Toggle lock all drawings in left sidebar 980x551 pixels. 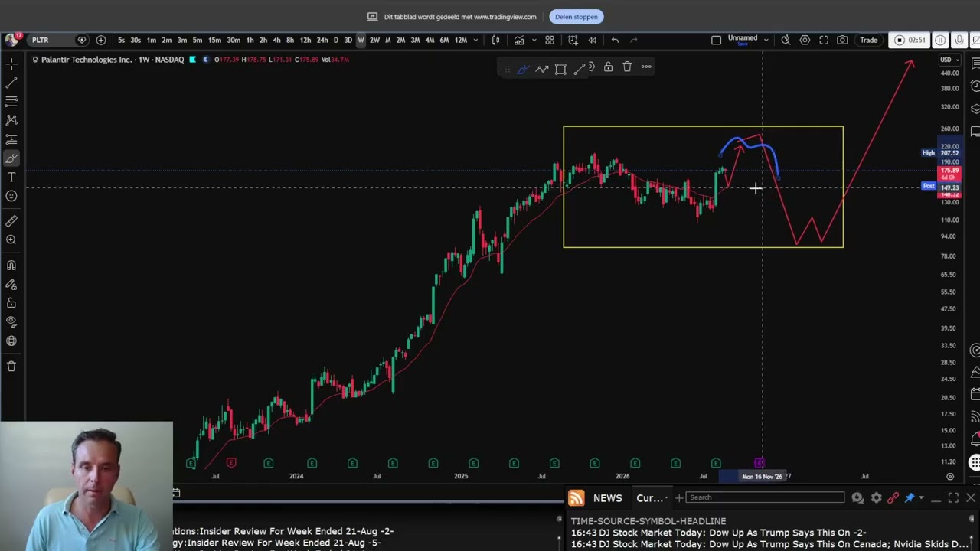click(x=11, y=303)
